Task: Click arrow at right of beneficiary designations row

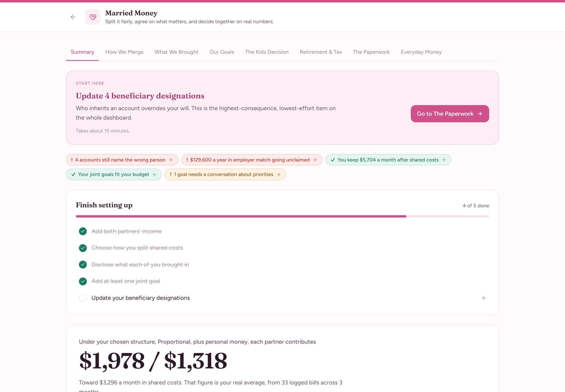Action: coord(483,298)
